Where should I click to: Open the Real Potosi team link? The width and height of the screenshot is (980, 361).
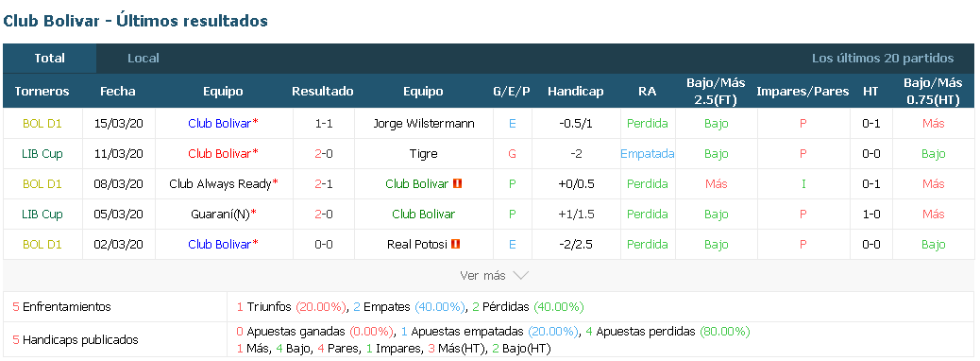tap(417, 244)
